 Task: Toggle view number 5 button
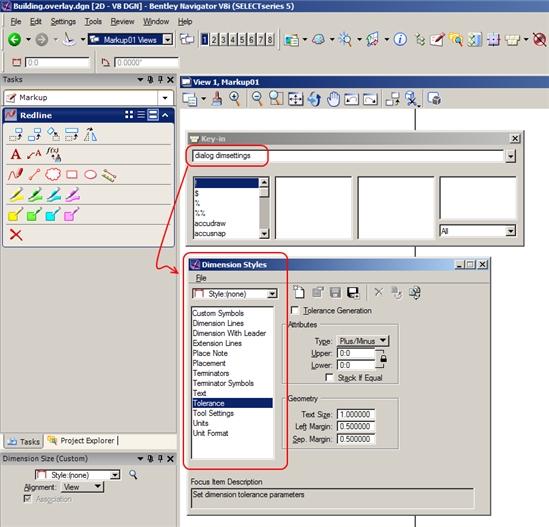click(242, 40)
